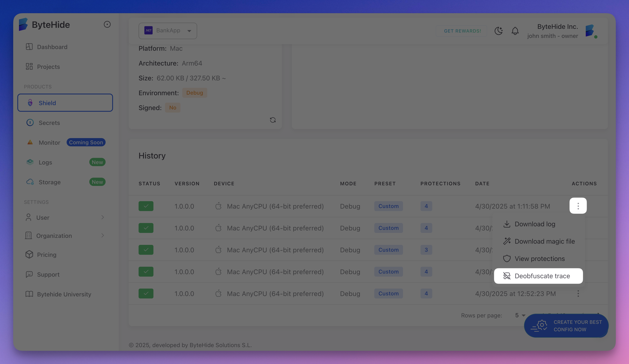Collapse sidebar using circle icon beside ByteHide logo
The width and height of the screenshot is (629, 364).
107,25
